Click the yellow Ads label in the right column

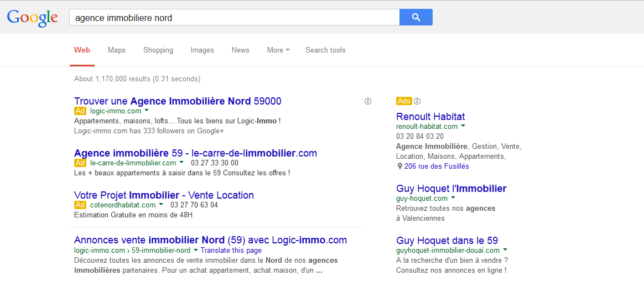tap(404, 101)
